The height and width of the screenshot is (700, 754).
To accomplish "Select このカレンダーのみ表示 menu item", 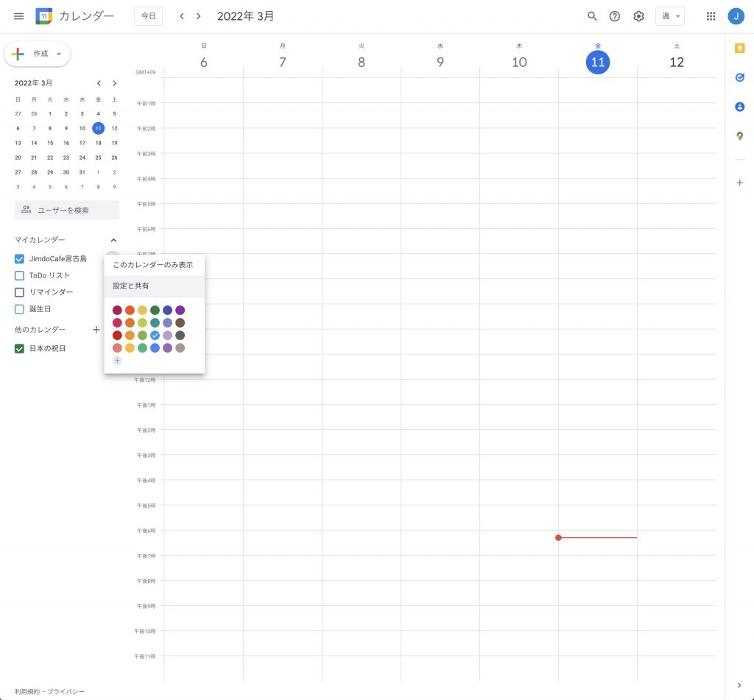I will [155, 265].
